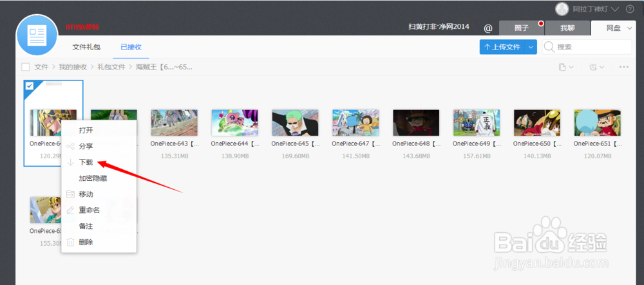The image size is (644, 285).
Task: Open the more options ellipsis menu
Action: click(624, 67)
